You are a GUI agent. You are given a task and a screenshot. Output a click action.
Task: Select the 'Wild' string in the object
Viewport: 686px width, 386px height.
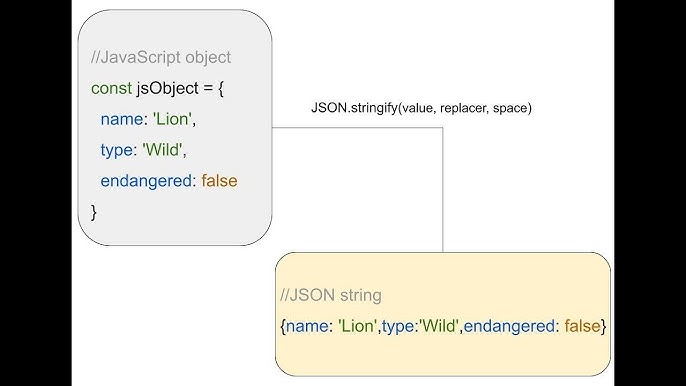click(x=162, y=150)
